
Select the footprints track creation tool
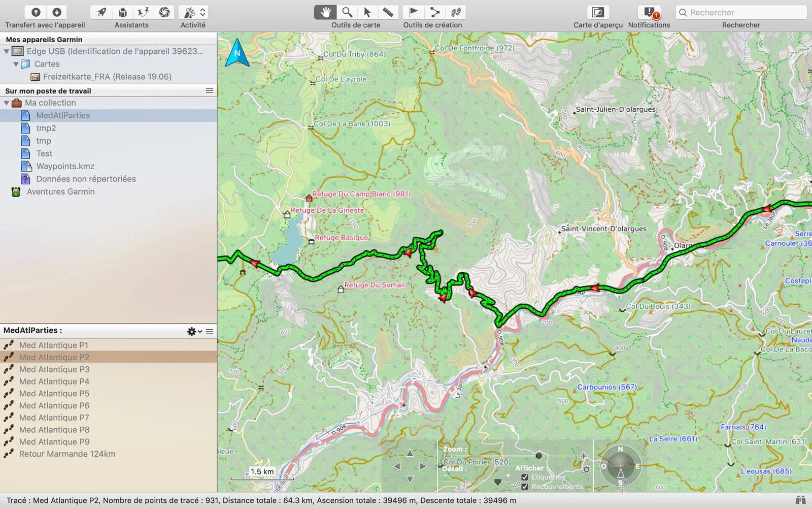click(455, 12)
